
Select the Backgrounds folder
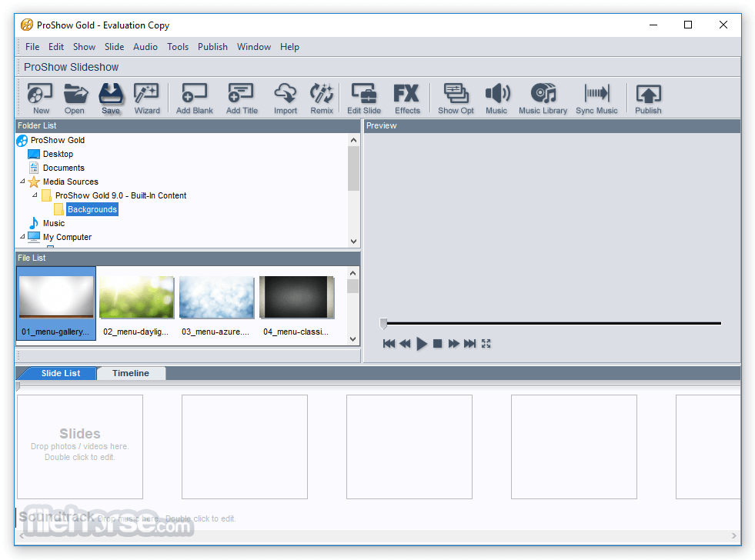point(92,209)
